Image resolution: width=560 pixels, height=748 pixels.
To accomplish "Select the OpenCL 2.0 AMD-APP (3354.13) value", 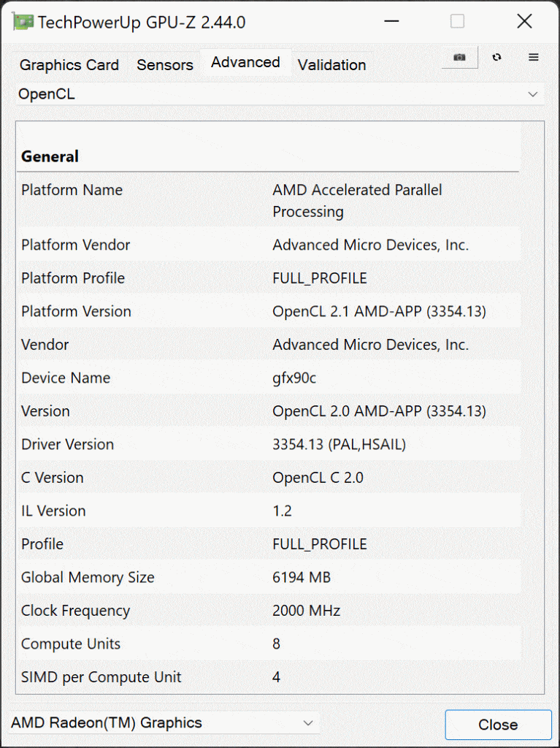I will [x=379, y=411].
